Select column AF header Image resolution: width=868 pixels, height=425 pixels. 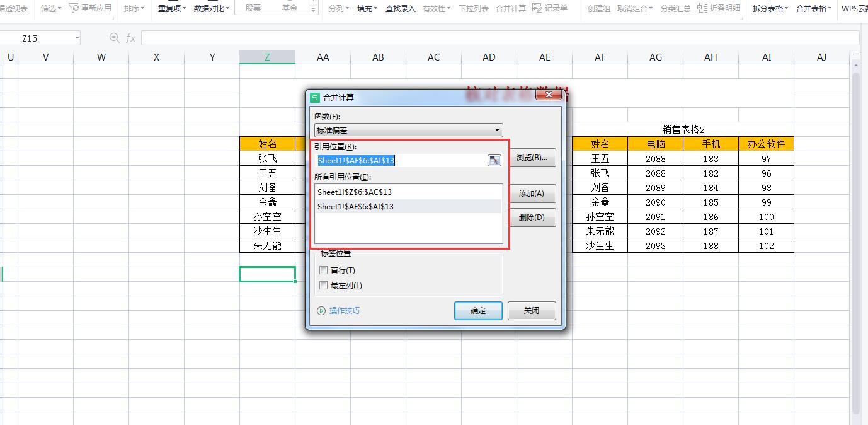(600, 57)
